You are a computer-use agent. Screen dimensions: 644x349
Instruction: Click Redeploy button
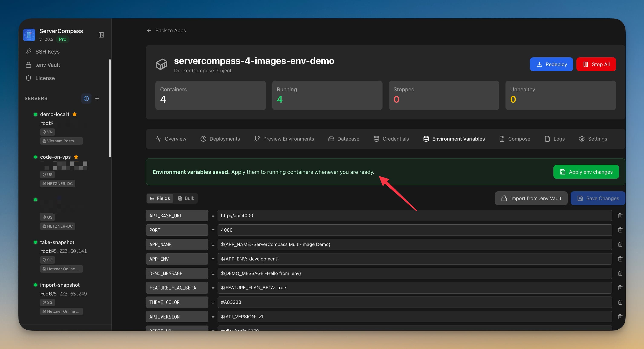(551, 64)
